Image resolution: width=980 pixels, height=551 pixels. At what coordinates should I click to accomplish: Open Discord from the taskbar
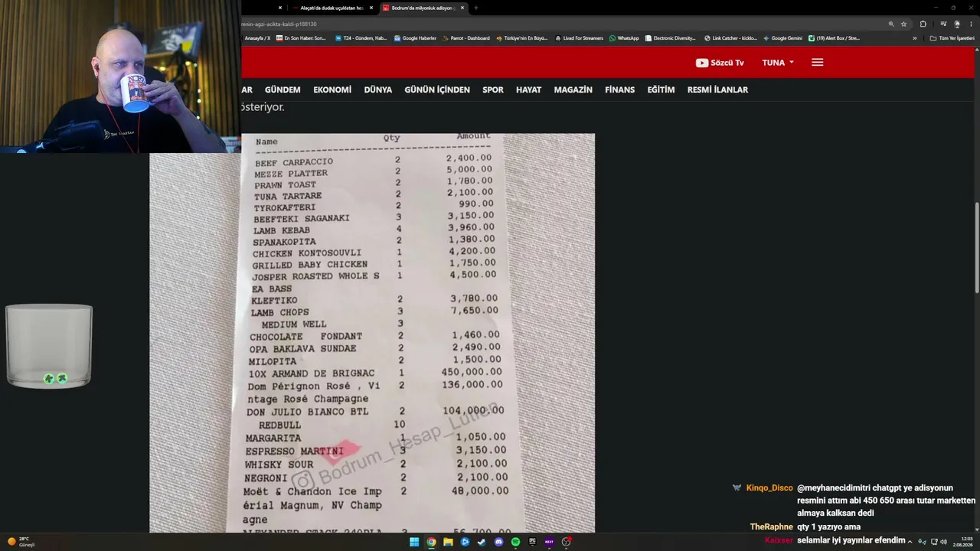click(x=498, y=542)
